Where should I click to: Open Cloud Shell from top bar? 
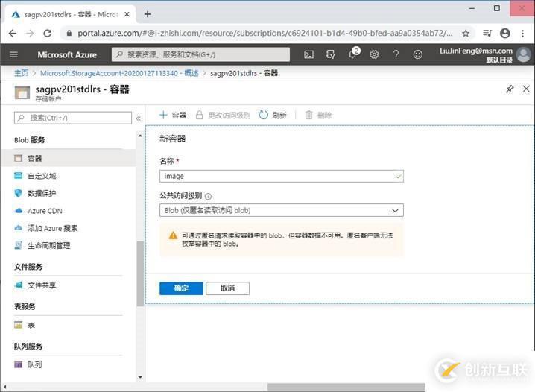308,54
